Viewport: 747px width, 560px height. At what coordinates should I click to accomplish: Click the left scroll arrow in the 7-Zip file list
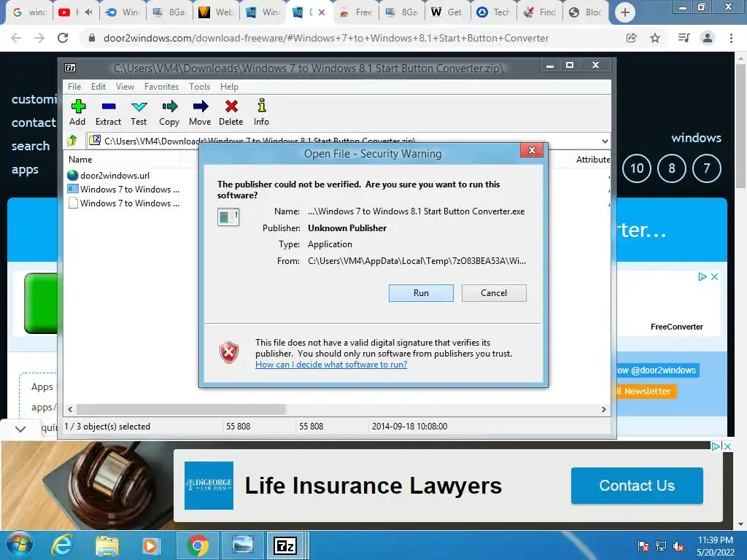pyautogui.click(x=70, y=409)
